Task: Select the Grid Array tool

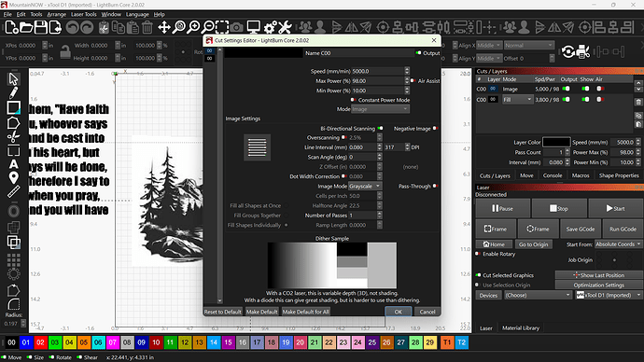Action: click(x=14, y=259)
